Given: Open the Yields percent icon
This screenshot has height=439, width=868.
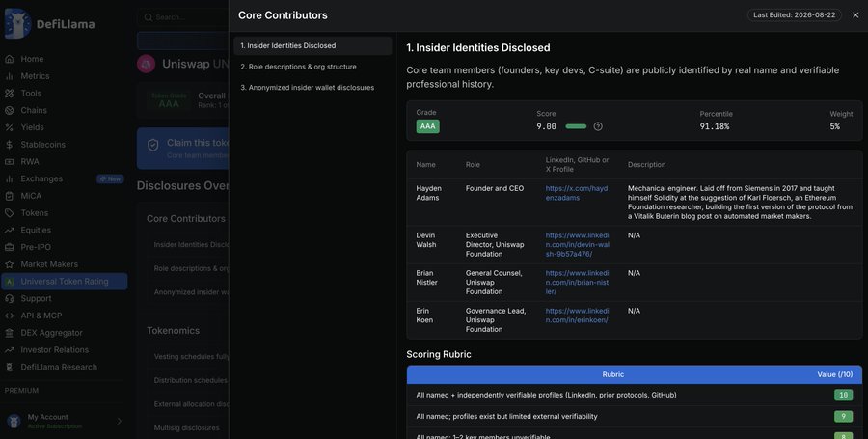Looking at the screenshot, I should (10, 127).
